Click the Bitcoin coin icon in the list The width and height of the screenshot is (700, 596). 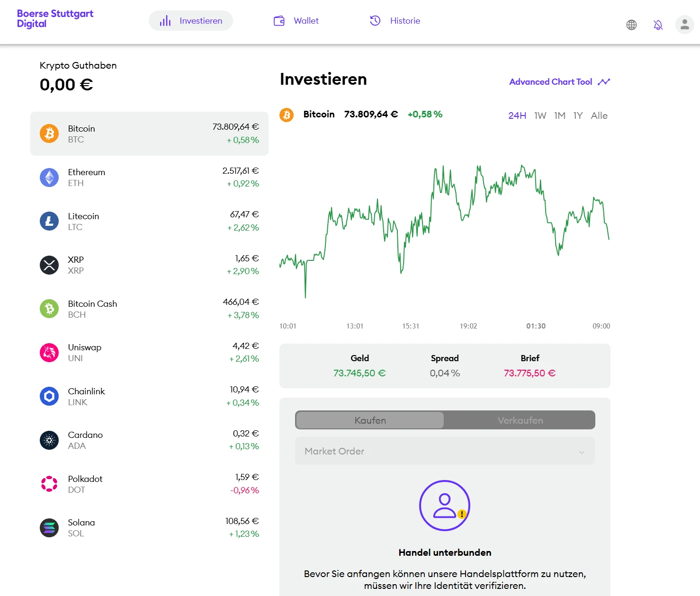tap(49, 133)
